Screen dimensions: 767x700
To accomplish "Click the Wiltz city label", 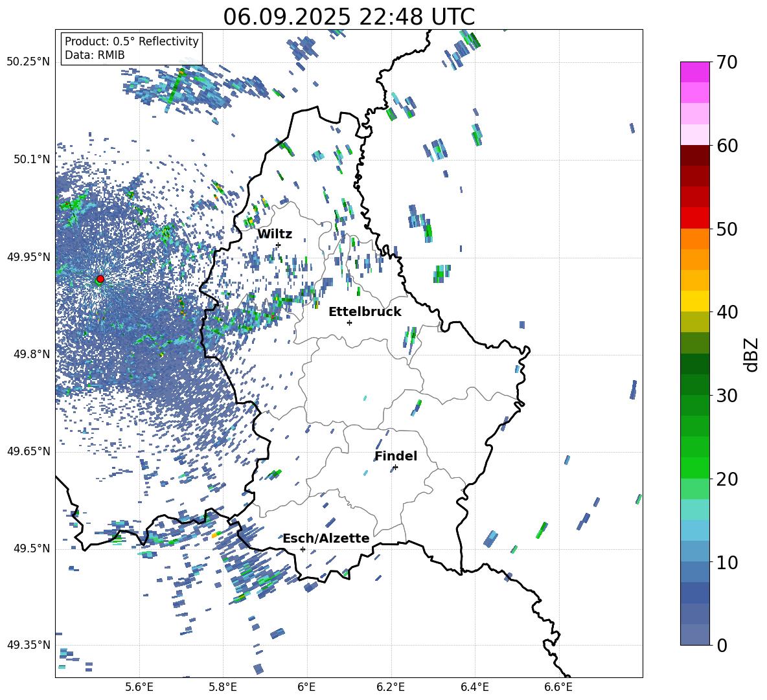I will [x=275, y=234].
